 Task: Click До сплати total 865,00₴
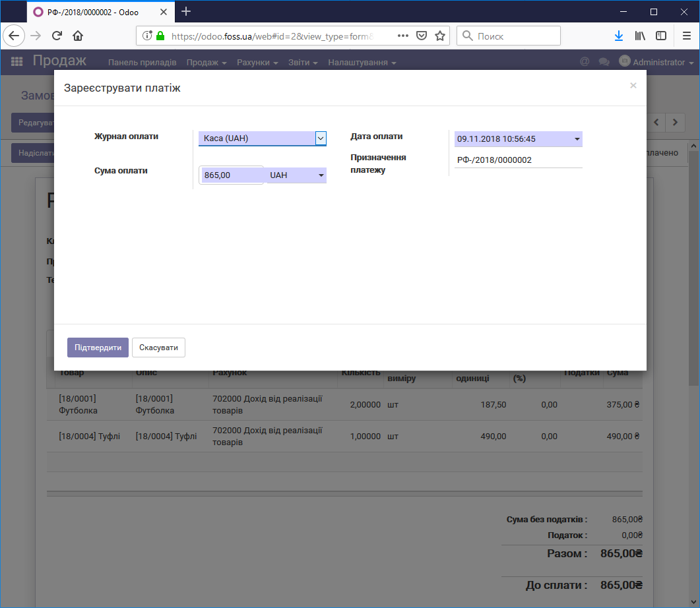621,585
